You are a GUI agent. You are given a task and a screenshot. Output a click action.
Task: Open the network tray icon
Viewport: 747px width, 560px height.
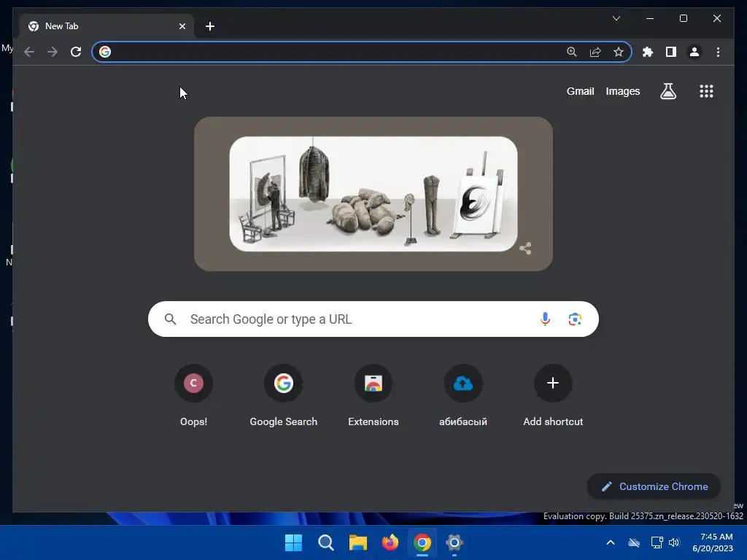click(657, 542)
